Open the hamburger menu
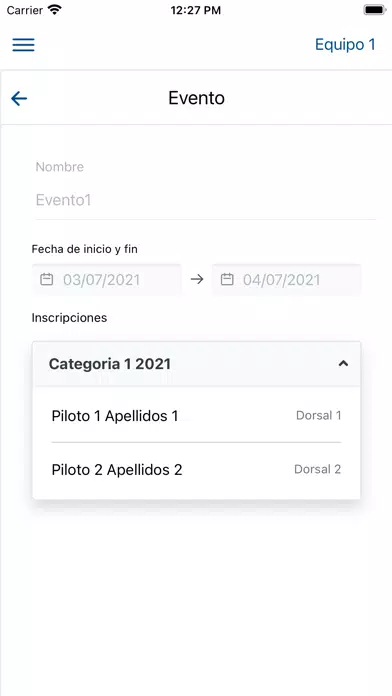This screenshot has height=696, width=392. 24,45
